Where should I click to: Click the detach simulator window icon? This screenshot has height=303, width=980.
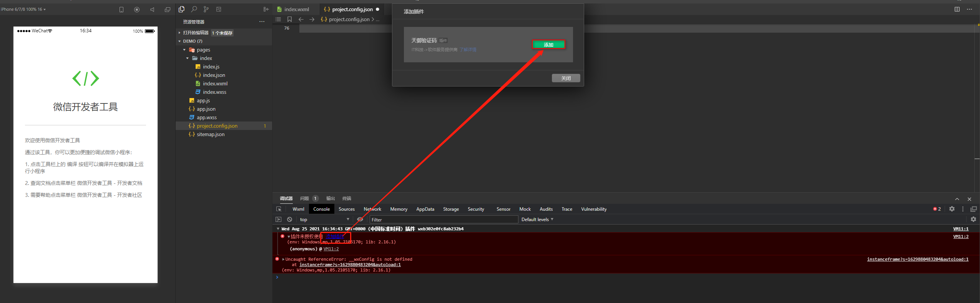tap(168, 10)
